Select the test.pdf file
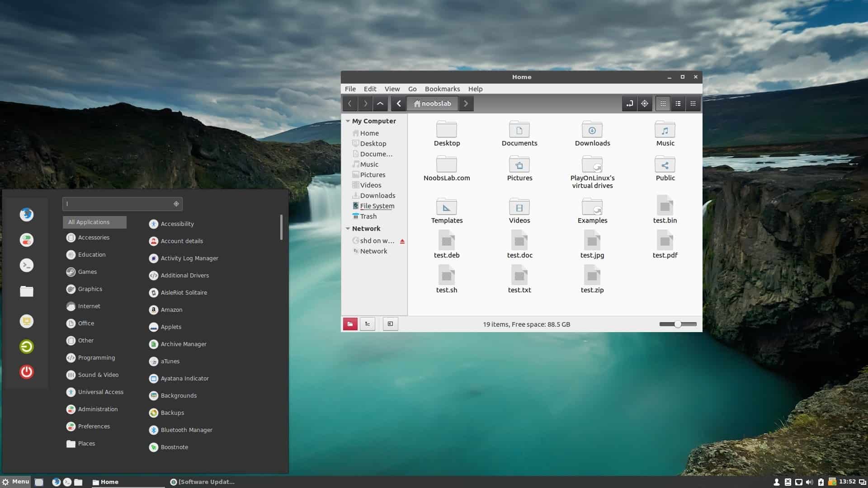The height and width of the screenshot is (488, 868). coord(665,245)
